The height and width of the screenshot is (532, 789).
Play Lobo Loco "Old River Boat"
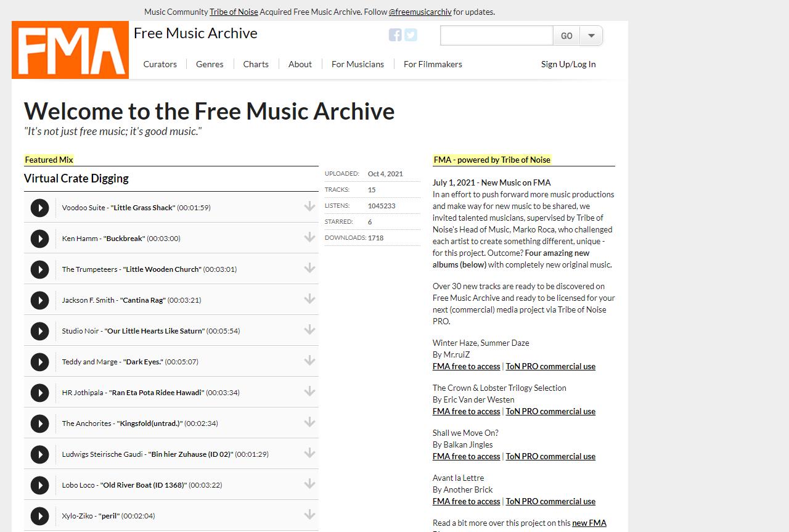[x=39, y=485]
